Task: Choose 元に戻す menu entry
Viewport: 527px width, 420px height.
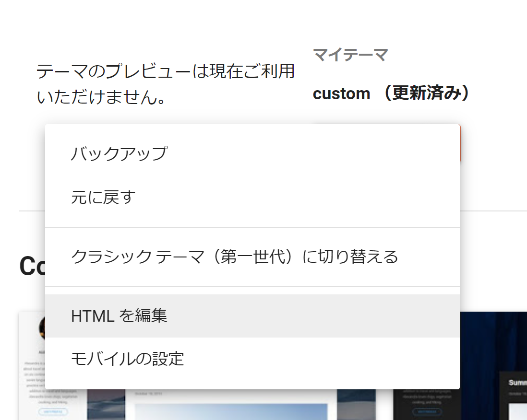Action: (x=252, y=197)
